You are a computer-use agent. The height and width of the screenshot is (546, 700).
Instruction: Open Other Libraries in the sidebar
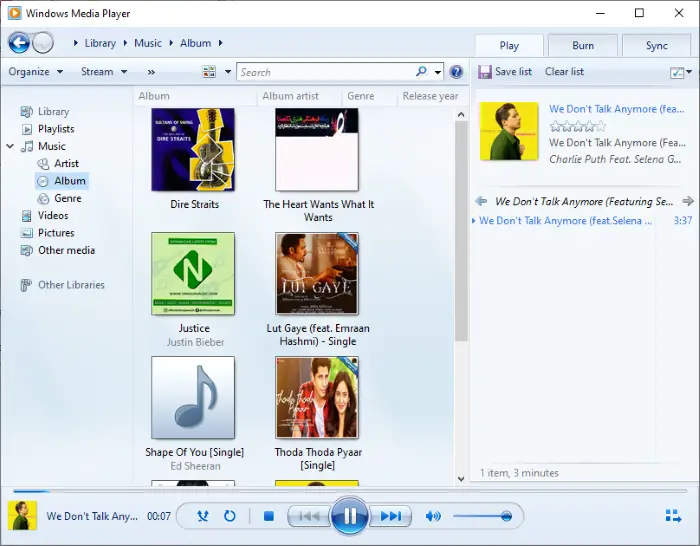coord(71,285)
